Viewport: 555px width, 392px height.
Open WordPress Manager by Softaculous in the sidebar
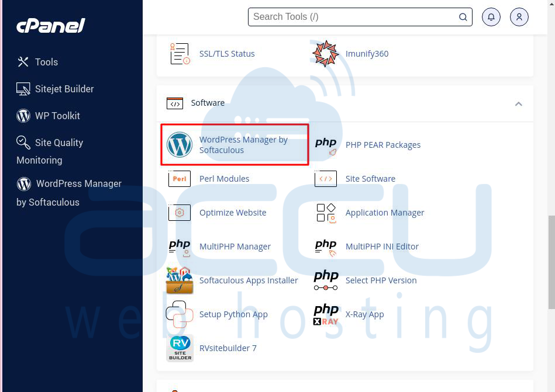69,193
